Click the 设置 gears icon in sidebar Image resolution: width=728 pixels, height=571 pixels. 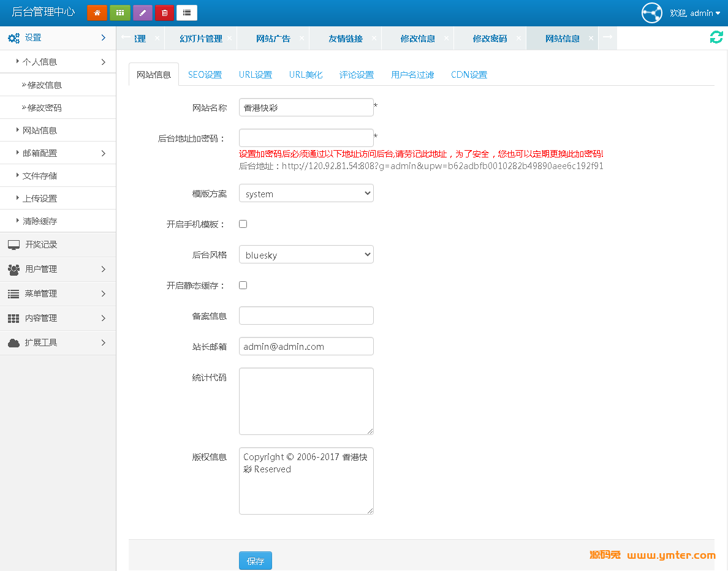click(x=14, y=38)
